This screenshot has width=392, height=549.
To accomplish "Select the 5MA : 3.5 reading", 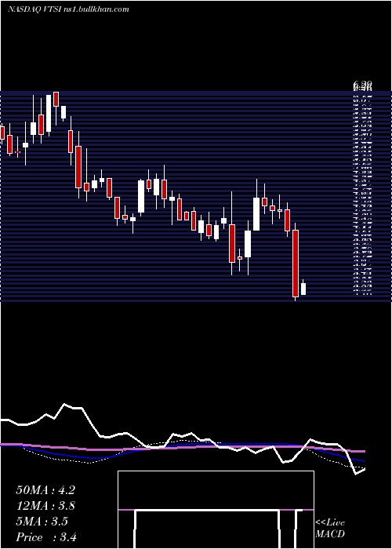I will click(42, 522).
